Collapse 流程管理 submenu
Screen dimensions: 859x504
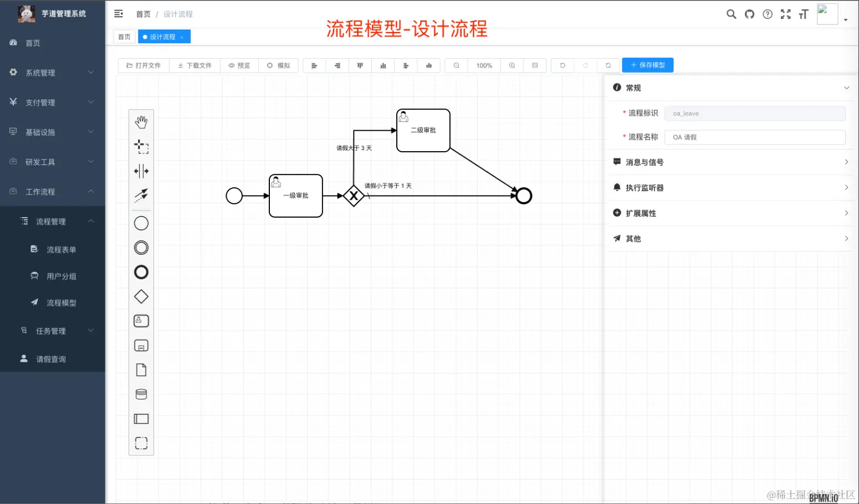click(x=53, y=222)
